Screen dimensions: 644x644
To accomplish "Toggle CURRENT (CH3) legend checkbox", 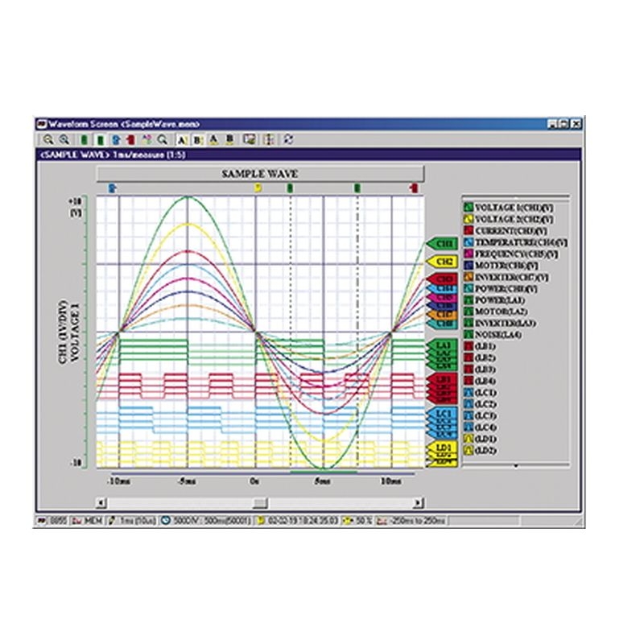I will pos(469,230).
